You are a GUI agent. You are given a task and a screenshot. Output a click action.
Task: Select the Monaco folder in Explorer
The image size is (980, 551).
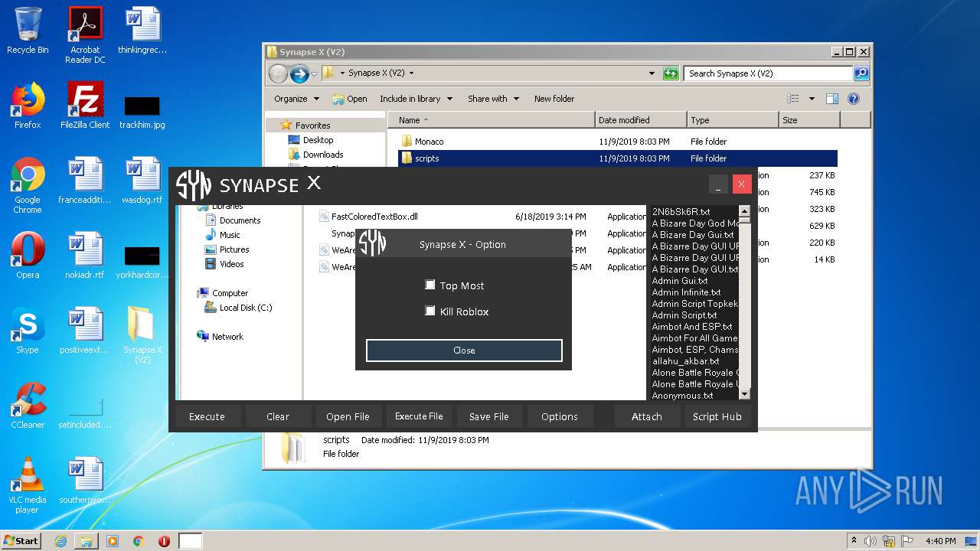tap(617, 142)
